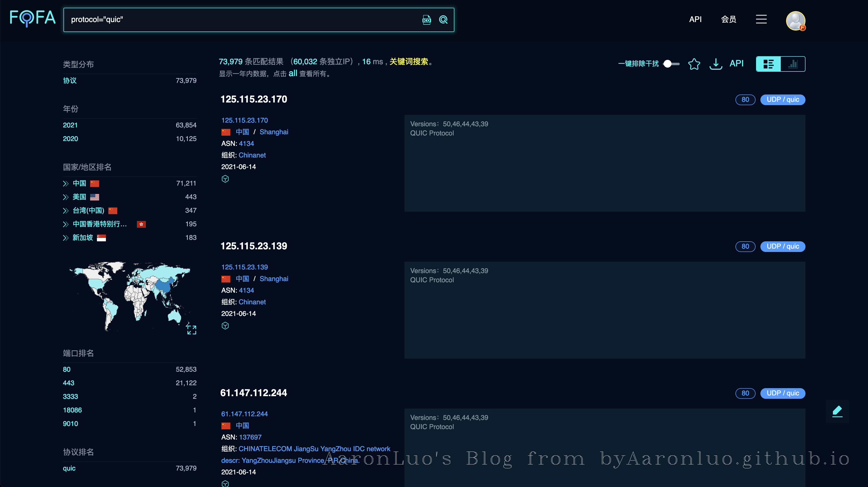
Task: Click the search magnifier icon in query box
Action: 443,20
